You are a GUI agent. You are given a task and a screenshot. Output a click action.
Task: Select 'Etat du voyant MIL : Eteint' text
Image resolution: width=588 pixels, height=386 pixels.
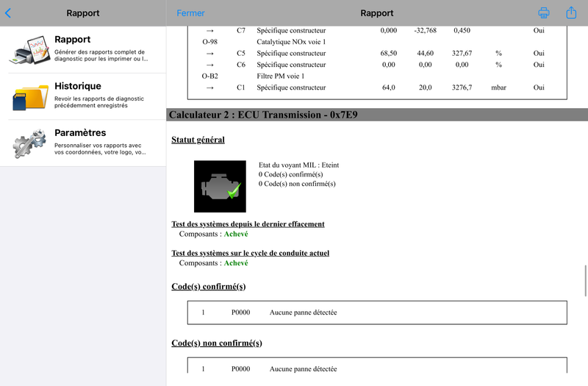point(298,165)
